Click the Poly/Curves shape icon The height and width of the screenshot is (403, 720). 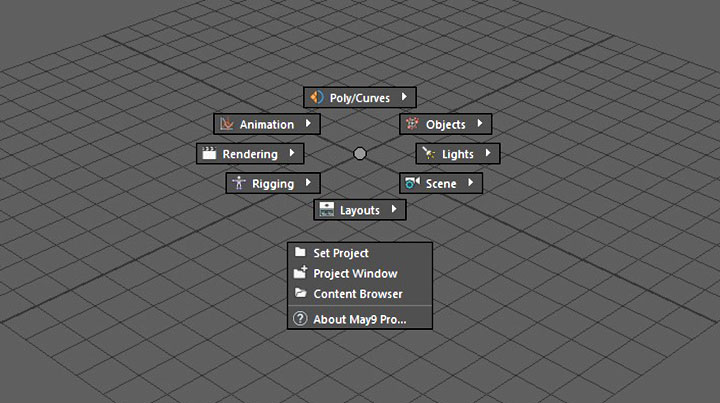317,97
